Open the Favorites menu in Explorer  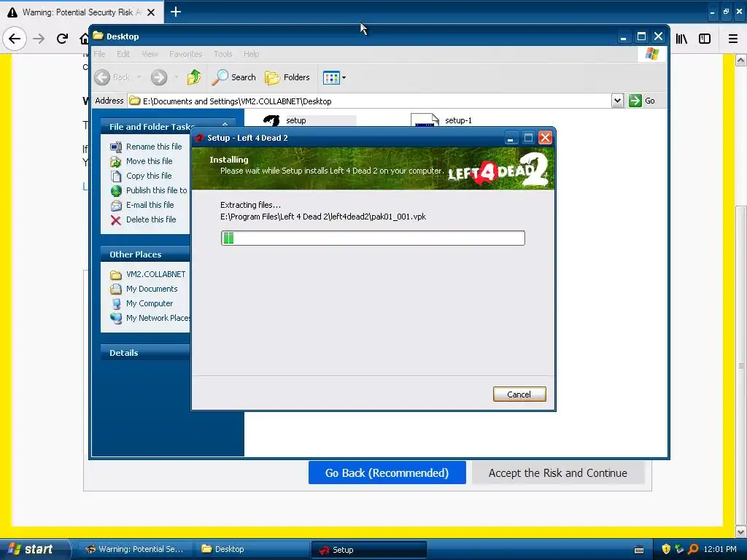point(186,54)
